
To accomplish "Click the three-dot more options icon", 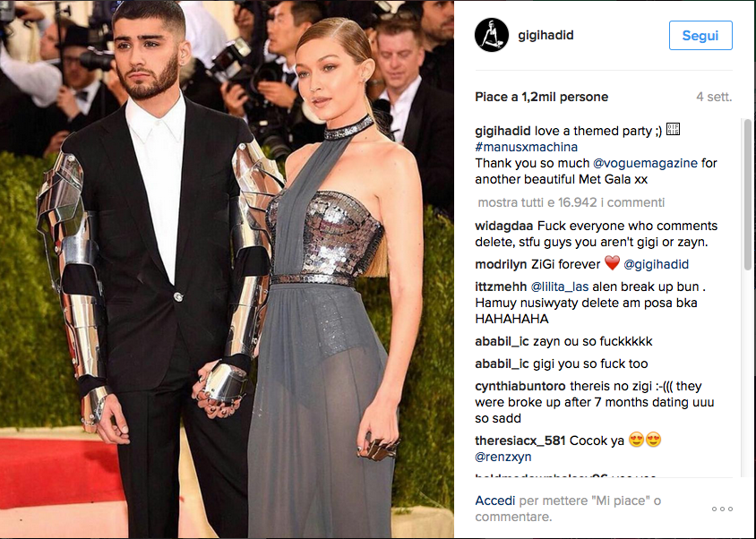I will pos(722,509).
